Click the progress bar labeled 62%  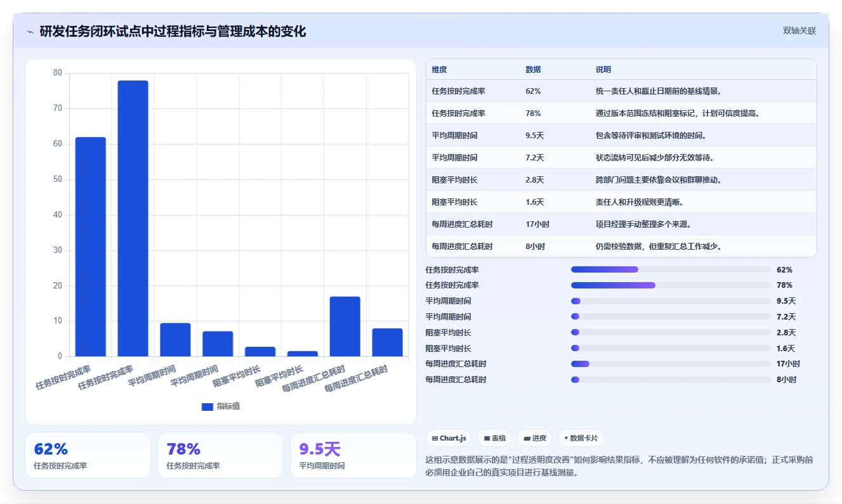pos(671,270)
